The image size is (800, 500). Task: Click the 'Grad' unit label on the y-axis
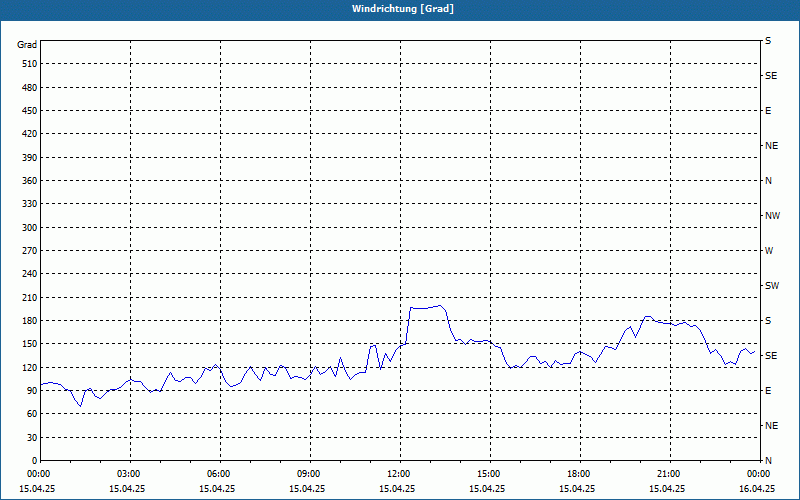click(x=27, y=45)
